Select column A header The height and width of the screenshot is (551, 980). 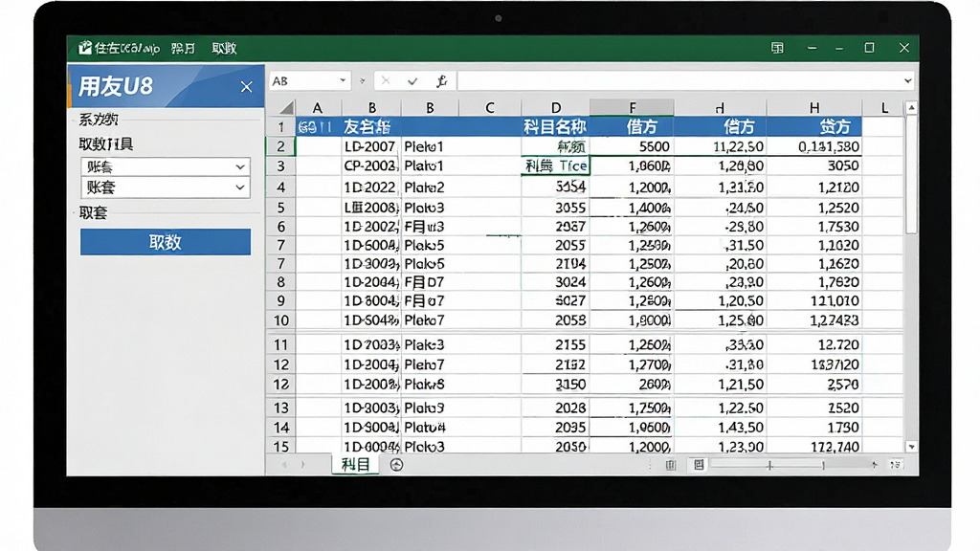318,108
